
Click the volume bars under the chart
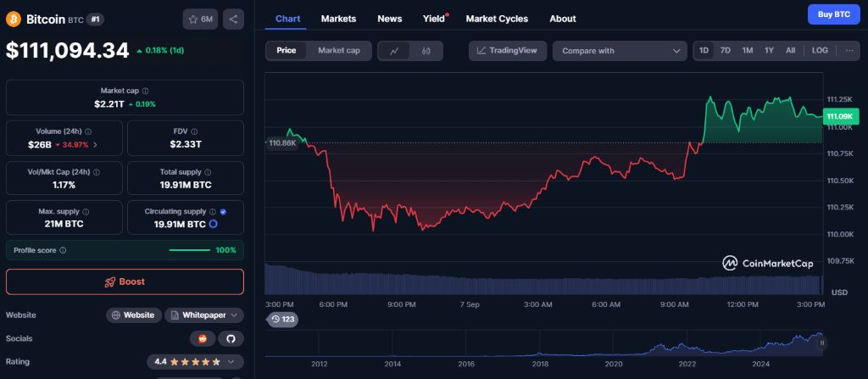[x=543, y=279]
